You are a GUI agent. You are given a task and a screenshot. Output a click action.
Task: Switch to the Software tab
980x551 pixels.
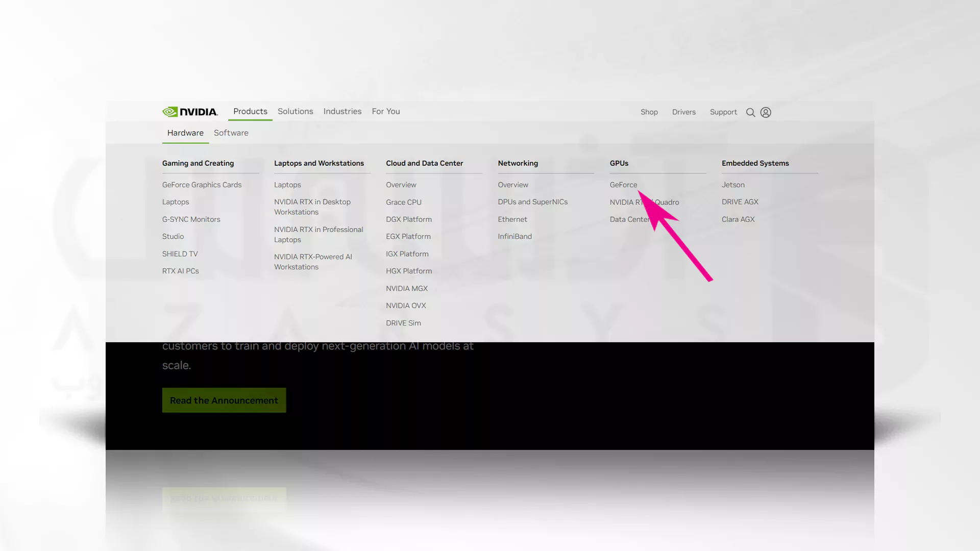tap(231, 133)
